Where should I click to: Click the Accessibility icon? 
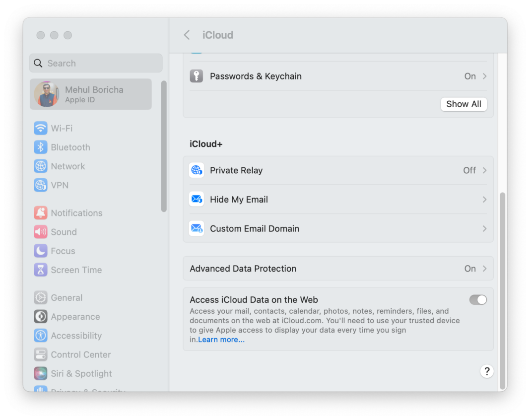pos(41,335)
